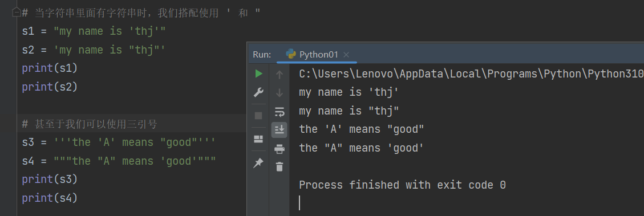Click the print(s2) code line
This screenshot has width=644, height=216.
point(50,87)
